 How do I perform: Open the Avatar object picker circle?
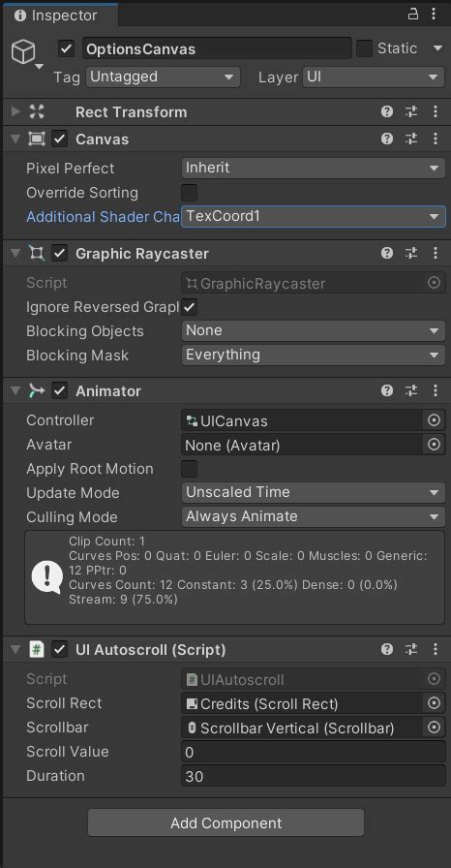434,445
